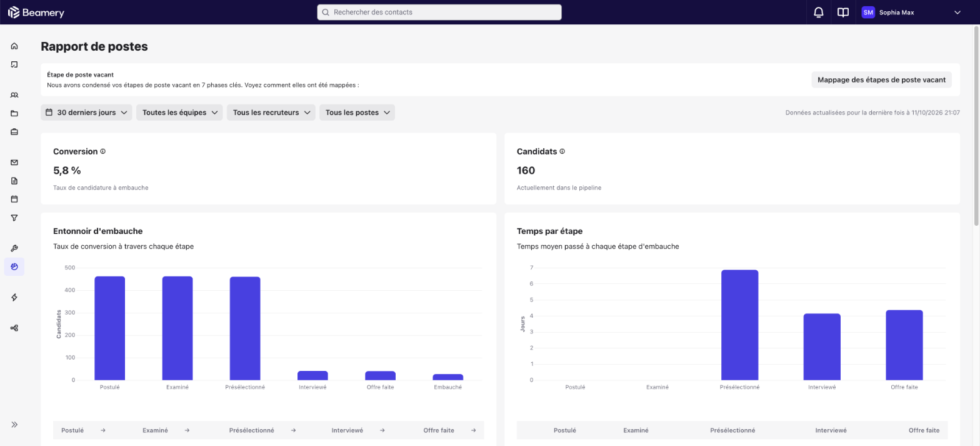Click the 5,8 % conversion value
Screen dimensions: 980x446
coord(67,170)
